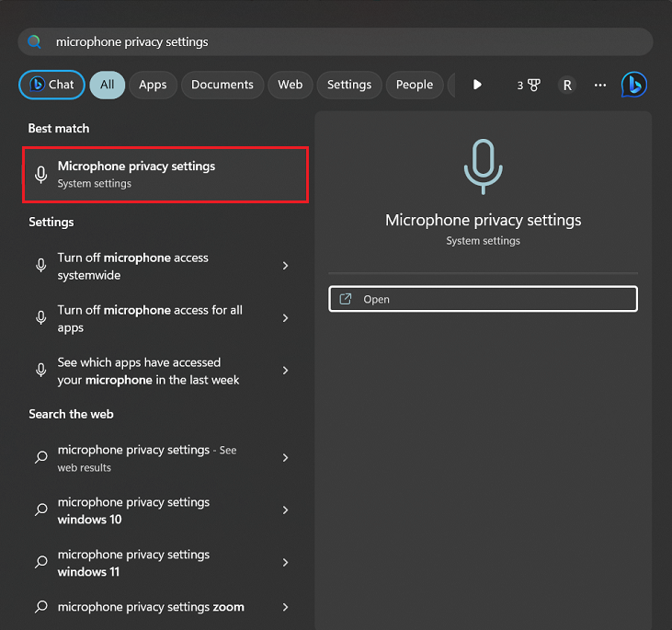Click the search magnifier icon in search box
The height and width of the screenshot is (630, 672).
(35, 41)
